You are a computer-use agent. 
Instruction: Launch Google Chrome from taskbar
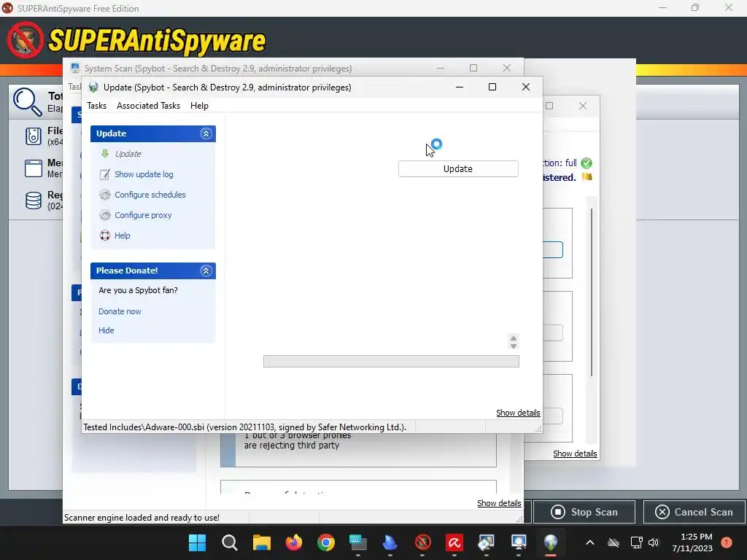326,542
